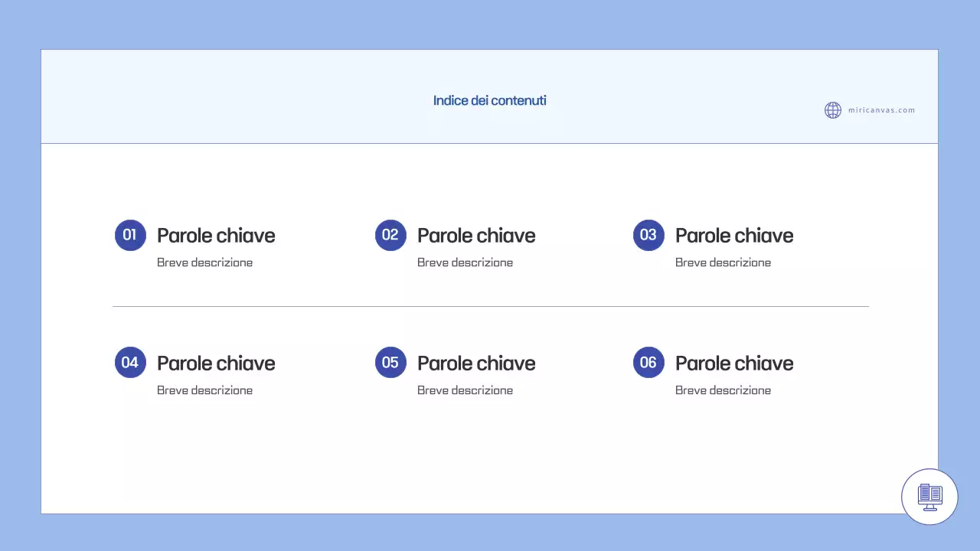Select the 02 number badge
This screenshot has width=980, height=551.
(x=390, y=235)
